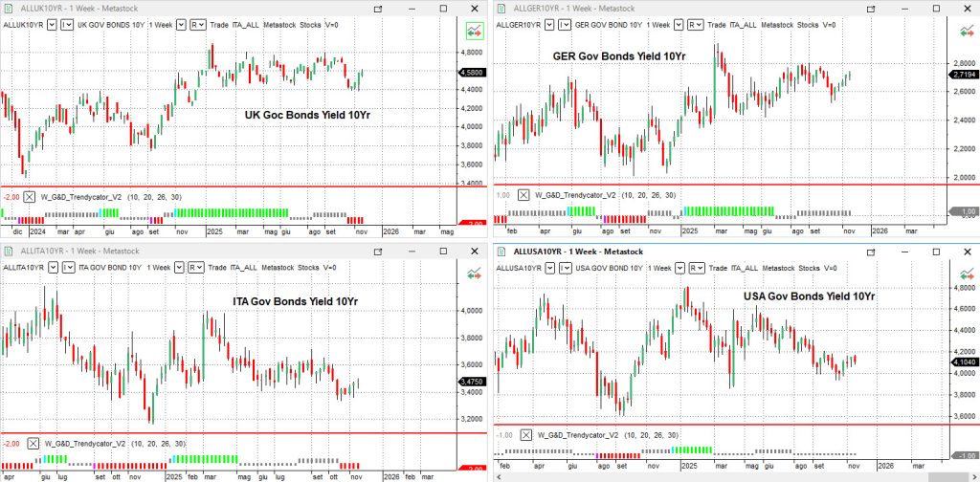
Task: Toggle the Trendycator X box in UK chart
Action: [x=29, y=195]
